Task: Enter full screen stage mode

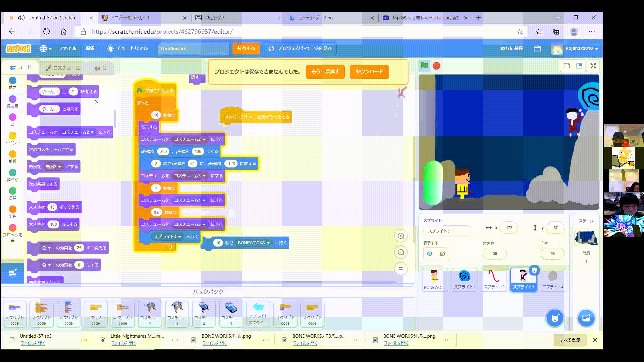Action: click(593, 66)
